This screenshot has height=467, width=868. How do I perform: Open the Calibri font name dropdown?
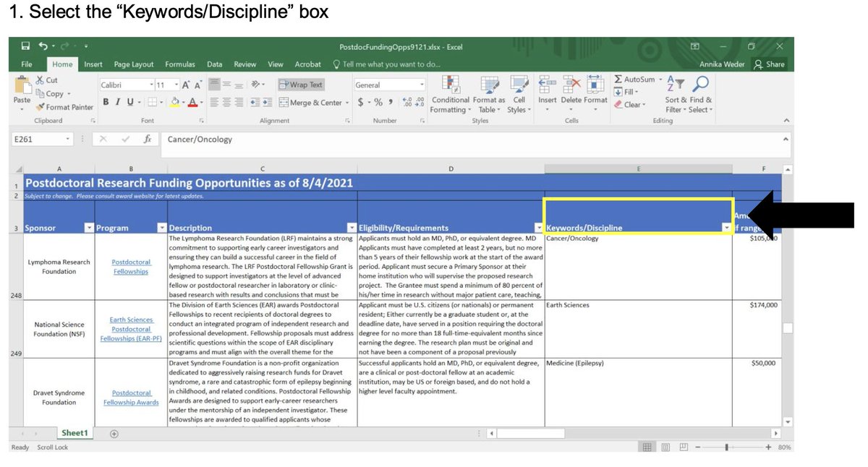pyautogui.click(x=151, y=85)
